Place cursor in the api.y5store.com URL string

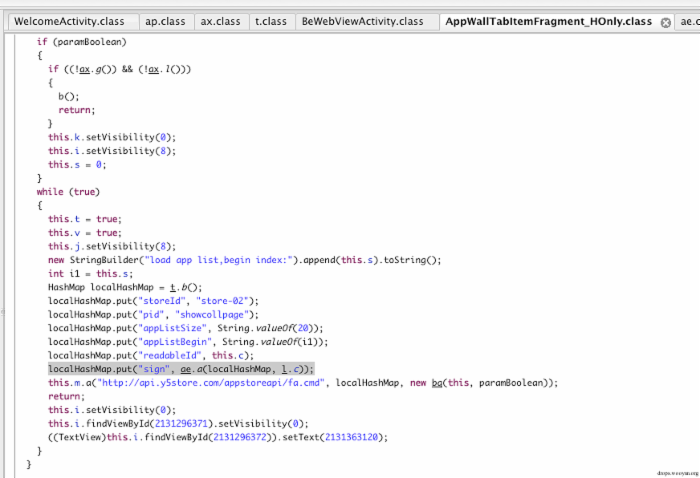click(x=211, y=383)
